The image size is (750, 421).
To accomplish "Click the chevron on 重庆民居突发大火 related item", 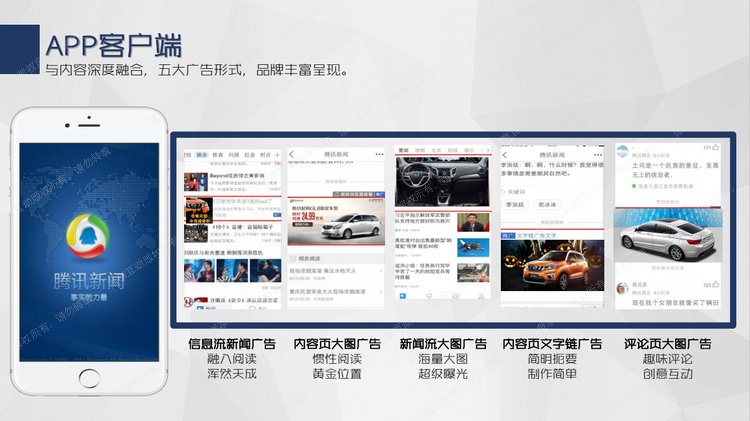I will [380, 291].
